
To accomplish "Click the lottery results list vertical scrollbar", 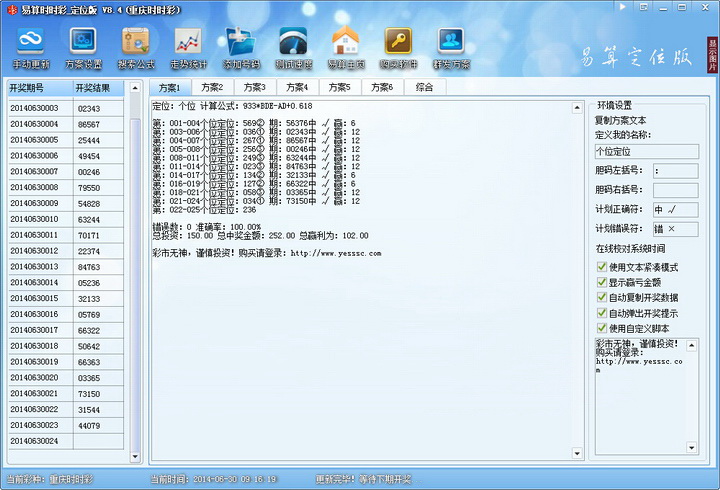I will pos(136,270).
